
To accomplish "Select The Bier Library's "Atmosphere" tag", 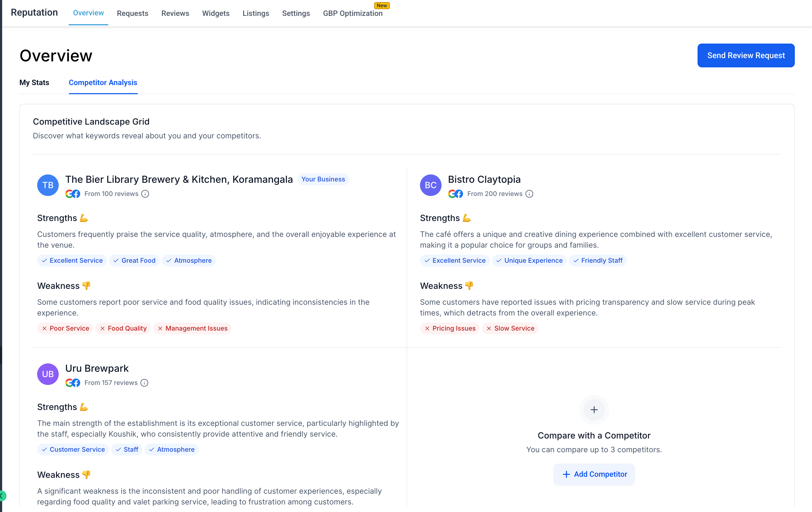I will 189,261.
